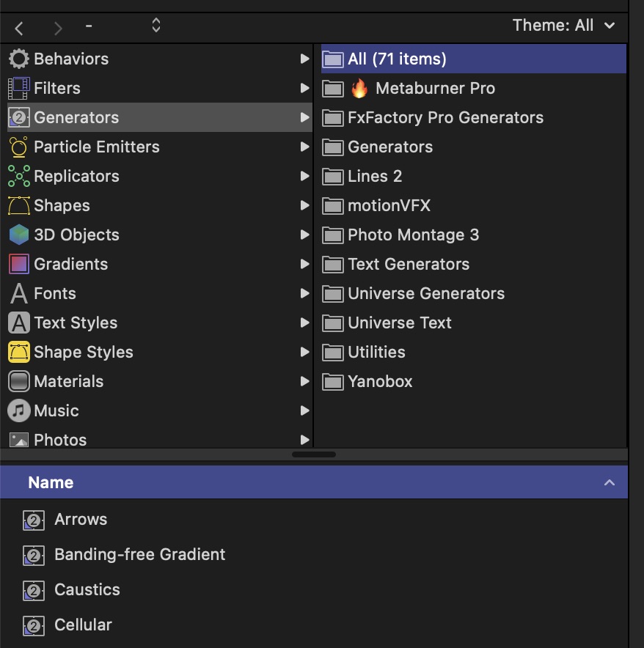Click the Name column sort chevron
The image size is (644, 648).
click(608, 482)
